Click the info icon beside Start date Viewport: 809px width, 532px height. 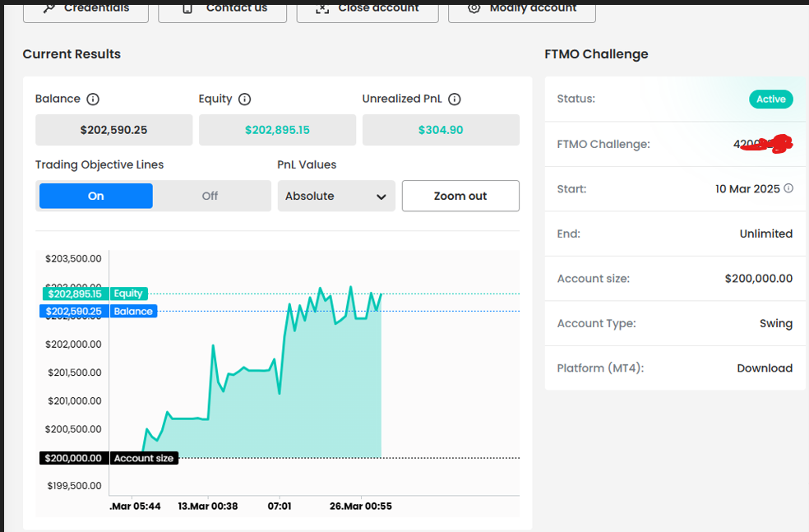tap(788, 188)
